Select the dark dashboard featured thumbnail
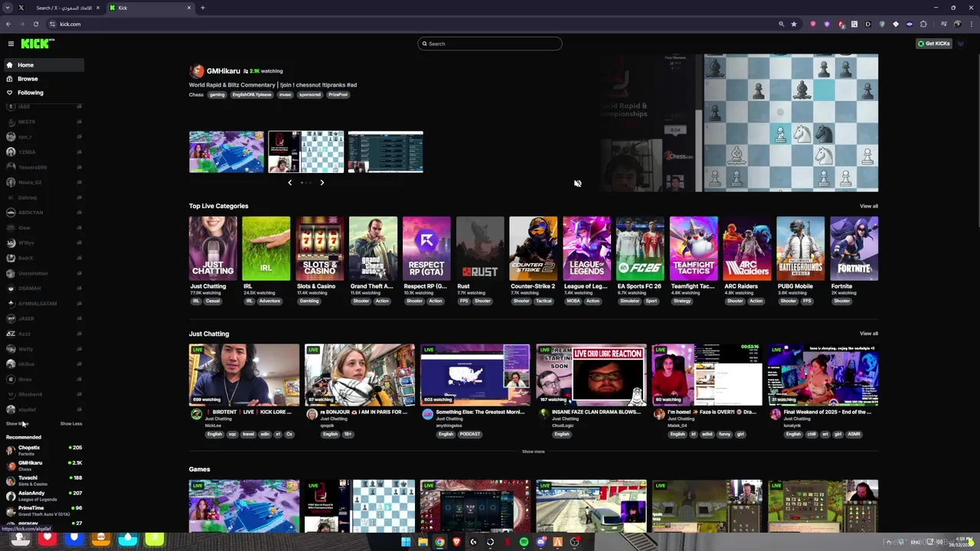 click(x=385, y=152)
